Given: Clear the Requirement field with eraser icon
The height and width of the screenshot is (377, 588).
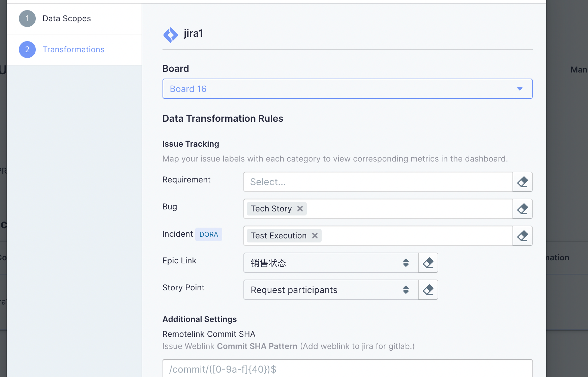Looking at the screenshot, I should (x=523, y=182).
